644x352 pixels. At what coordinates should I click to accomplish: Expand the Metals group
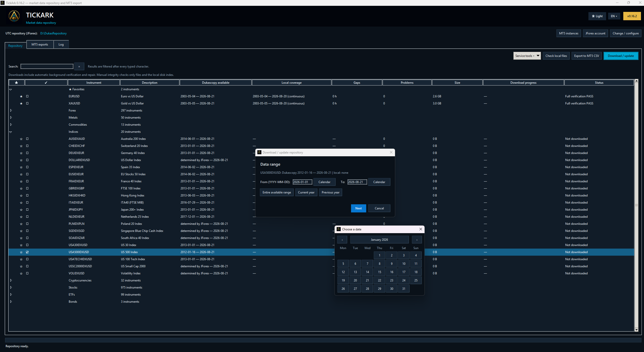tap(11, 118)
